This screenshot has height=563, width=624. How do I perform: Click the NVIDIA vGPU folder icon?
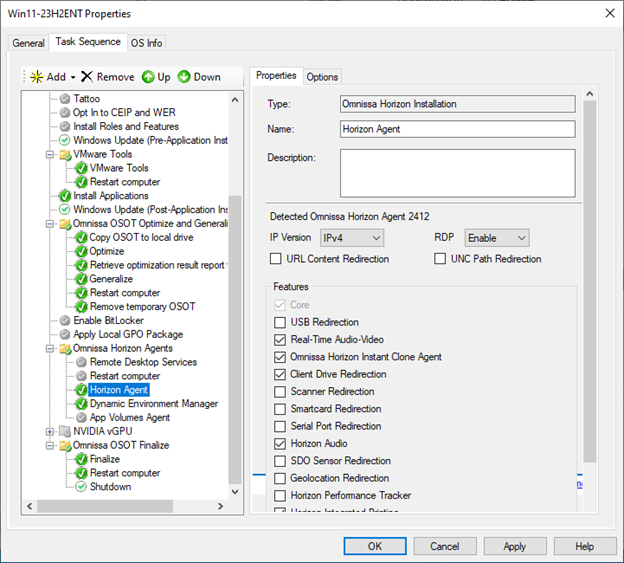point(65,431)
